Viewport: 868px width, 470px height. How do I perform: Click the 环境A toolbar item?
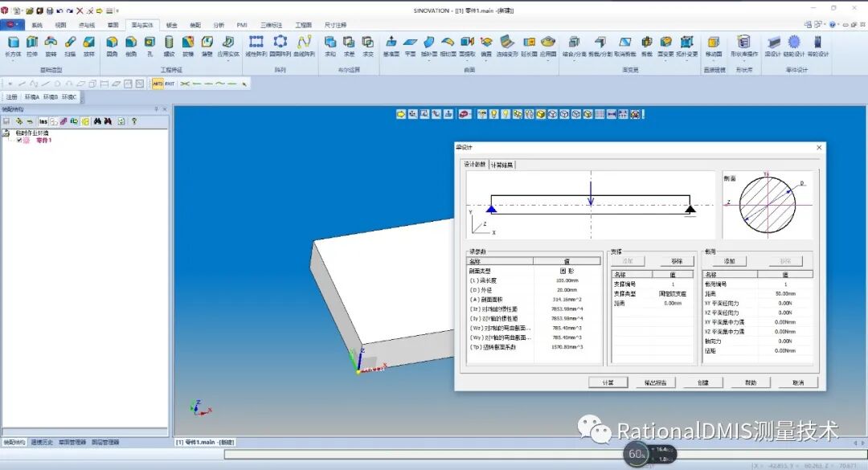(x=32, y=97)
